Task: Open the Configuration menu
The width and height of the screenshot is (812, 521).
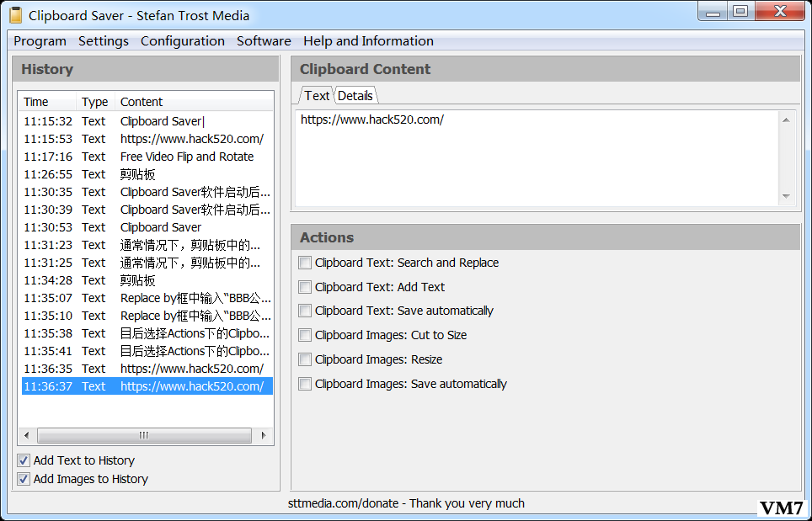Action: (183, 41)
